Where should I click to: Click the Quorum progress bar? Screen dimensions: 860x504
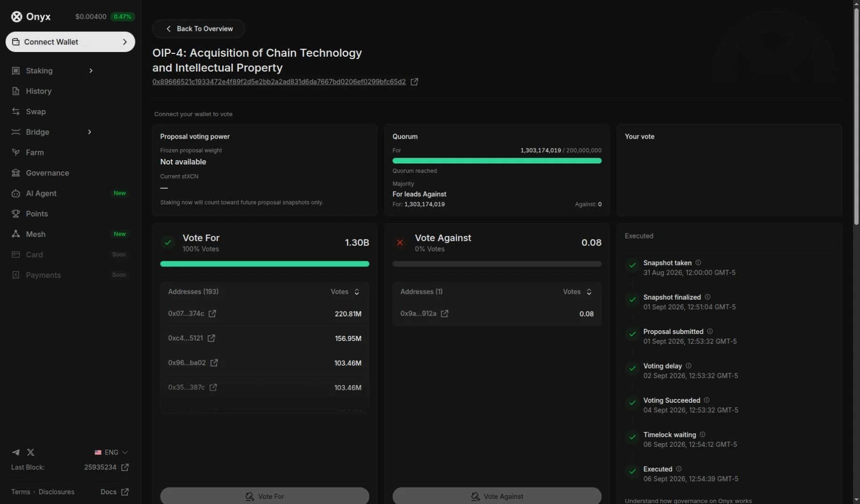click(497, 161)
